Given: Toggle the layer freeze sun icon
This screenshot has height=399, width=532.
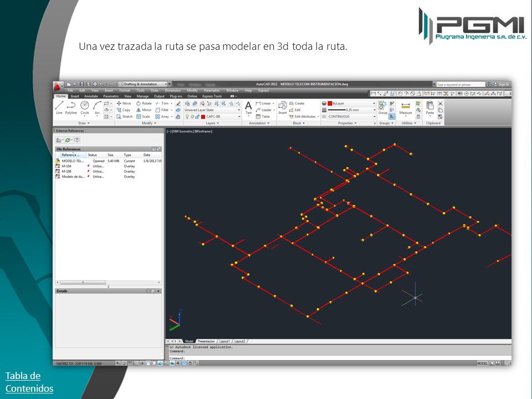Looking at the screenshot, I should (x=192, y=116).
